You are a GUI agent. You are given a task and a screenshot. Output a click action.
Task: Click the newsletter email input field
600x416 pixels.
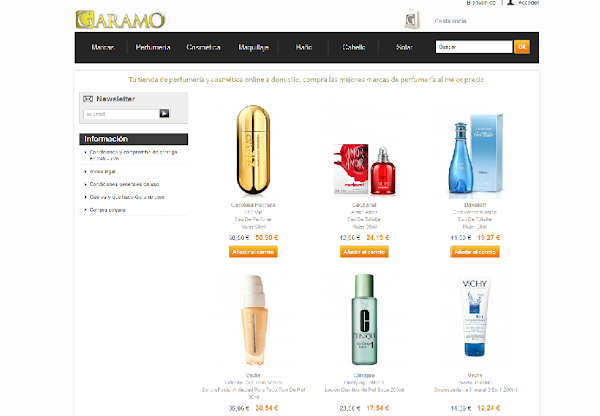pyautogui.click(x=121, y=114)
